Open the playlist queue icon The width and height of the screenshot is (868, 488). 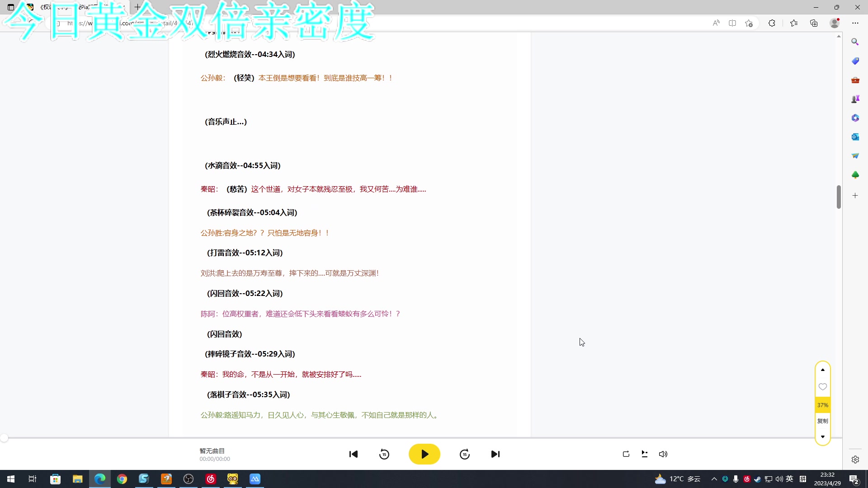[x=645, y=454]
